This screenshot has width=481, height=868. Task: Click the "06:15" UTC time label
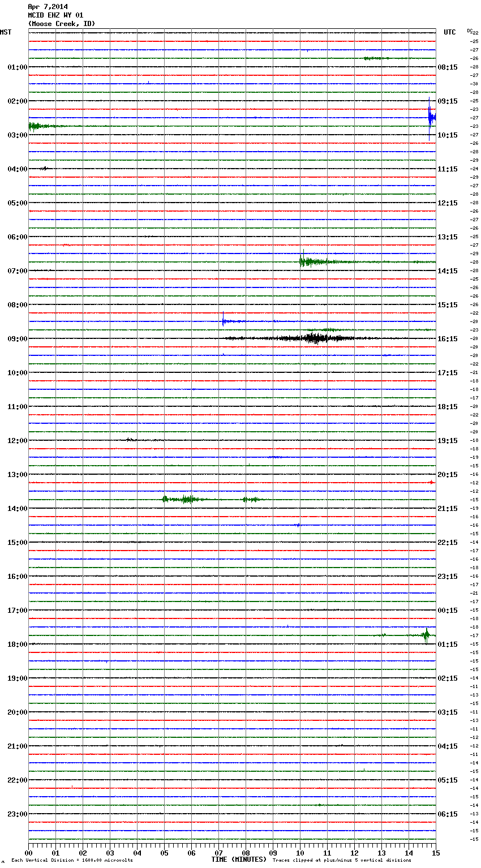tap(448, 814)
